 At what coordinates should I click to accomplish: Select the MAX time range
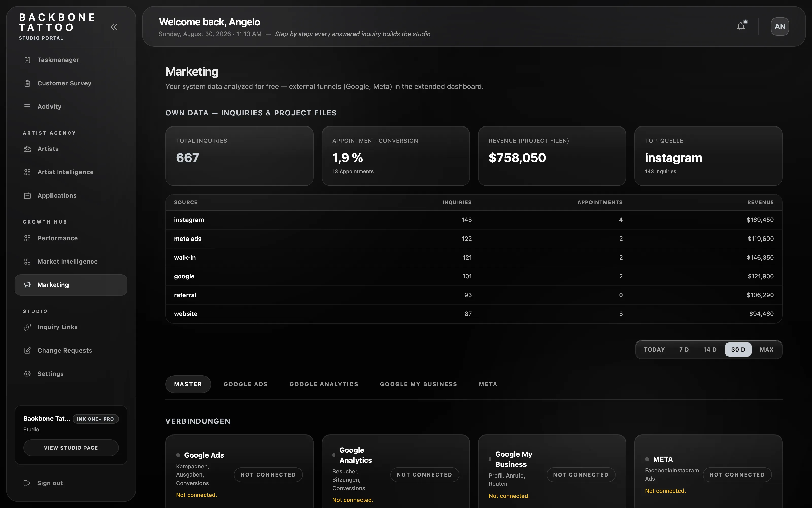(767, 350)
